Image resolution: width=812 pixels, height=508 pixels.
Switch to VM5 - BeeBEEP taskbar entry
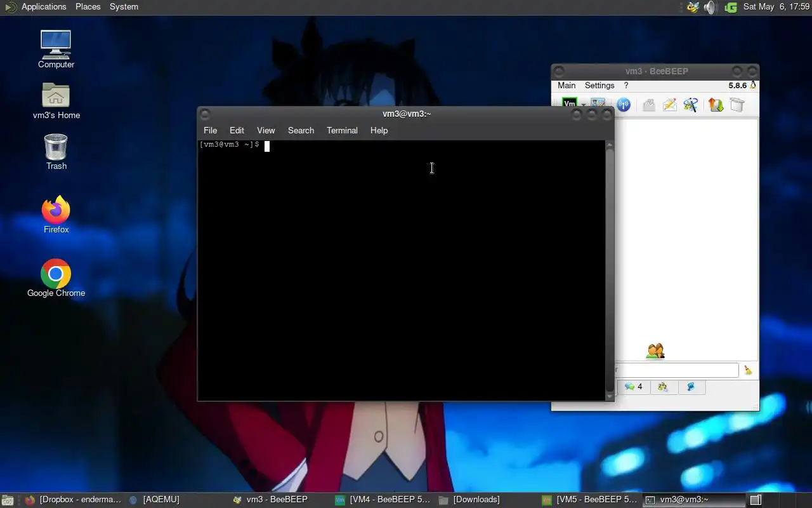(x=590, y=500)
